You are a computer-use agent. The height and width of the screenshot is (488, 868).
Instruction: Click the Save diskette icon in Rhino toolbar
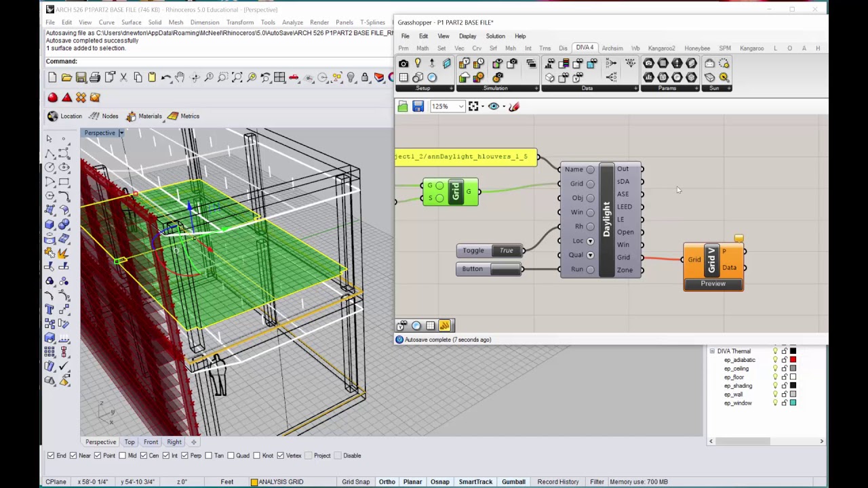pos(81,78)
